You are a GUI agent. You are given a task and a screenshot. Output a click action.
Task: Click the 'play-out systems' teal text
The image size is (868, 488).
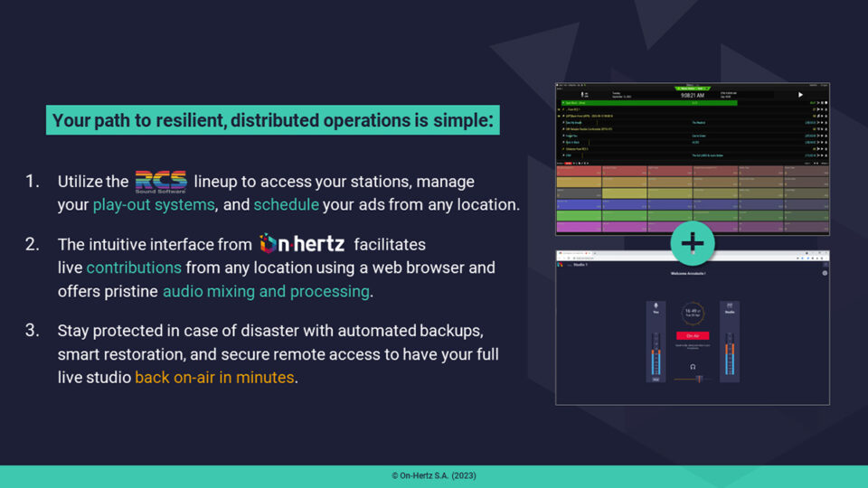[154, 205]
